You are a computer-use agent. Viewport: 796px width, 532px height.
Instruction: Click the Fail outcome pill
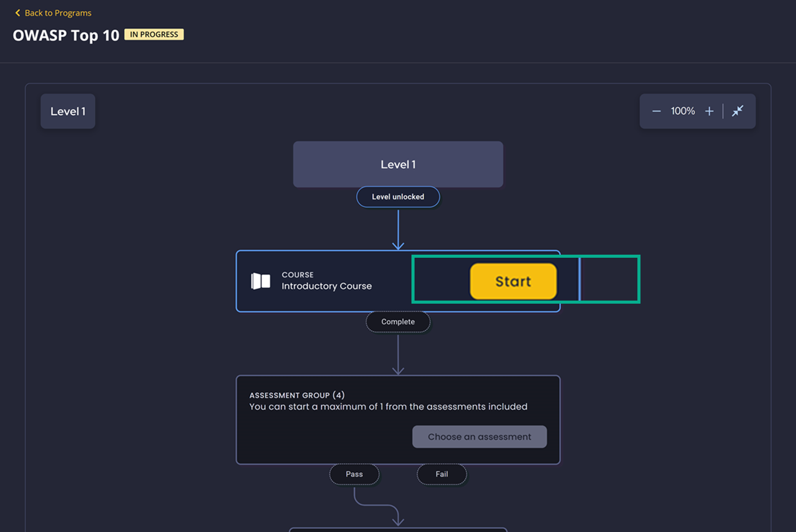click(x=442, y=474)
